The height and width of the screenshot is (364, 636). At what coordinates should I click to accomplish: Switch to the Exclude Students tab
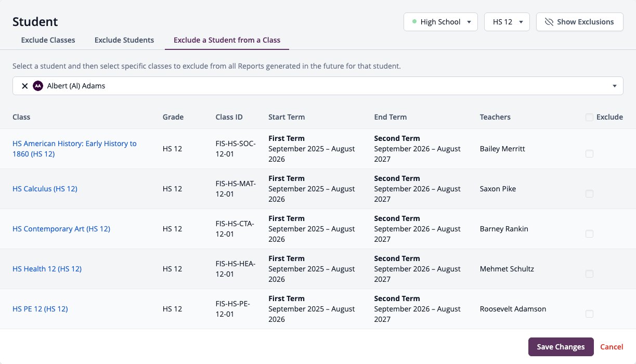pyautogui.click(x=124, y=40)
